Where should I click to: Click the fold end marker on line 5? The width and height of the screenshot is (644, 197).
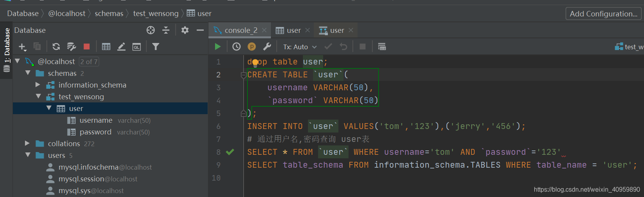[x=244, y=113]
